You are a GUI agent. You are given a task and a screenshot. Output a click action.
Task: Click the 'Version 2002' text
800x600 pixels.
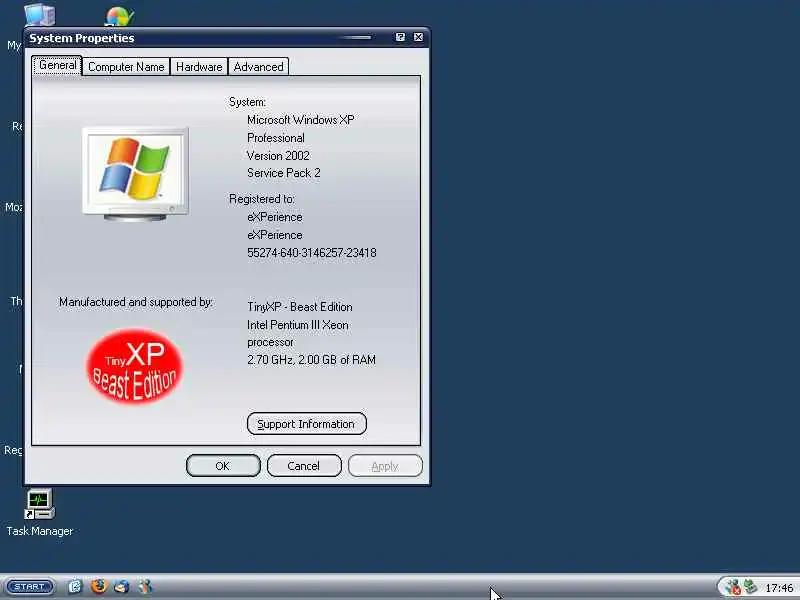(x=278, y=156)
